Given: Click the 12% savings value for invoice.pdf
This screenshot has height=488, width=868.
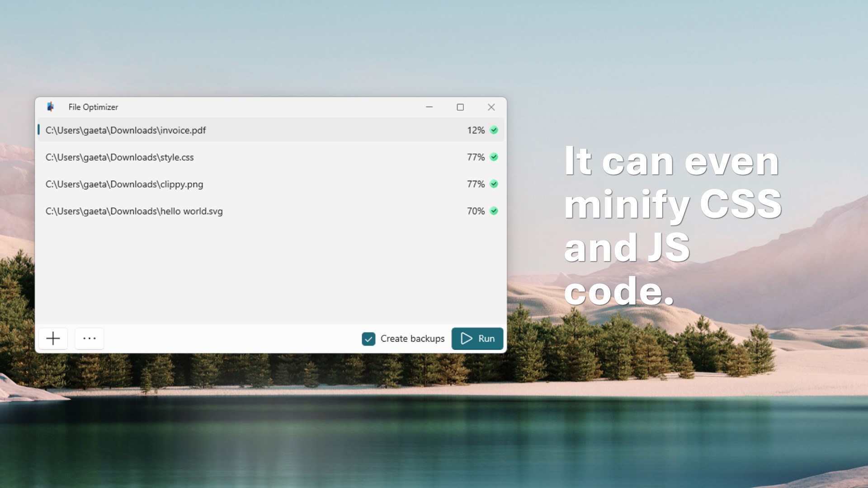Looking at the screenshot, I should coord(476,130).
